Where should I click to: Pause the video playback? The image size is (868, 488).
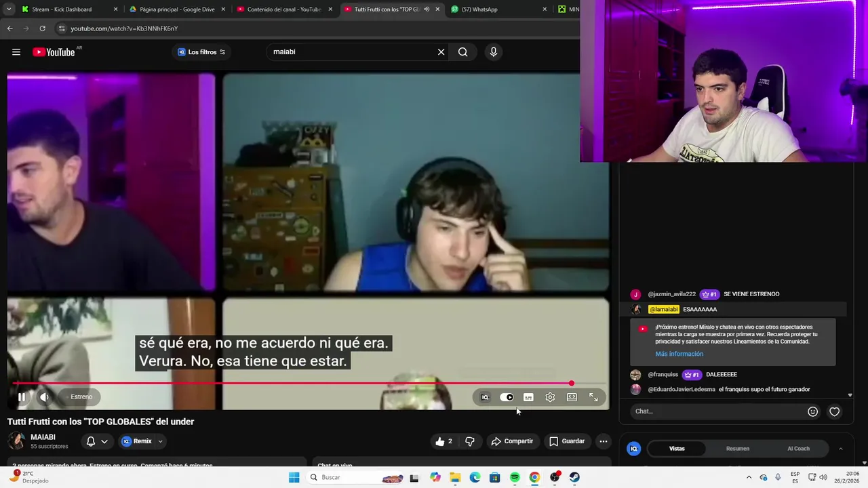(x=22, y=397)
